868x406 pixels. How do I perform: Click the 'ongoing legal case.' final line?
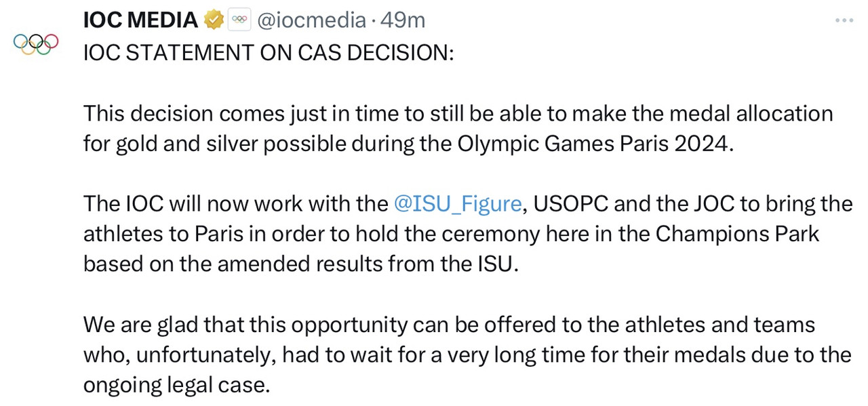pos(177,385)
